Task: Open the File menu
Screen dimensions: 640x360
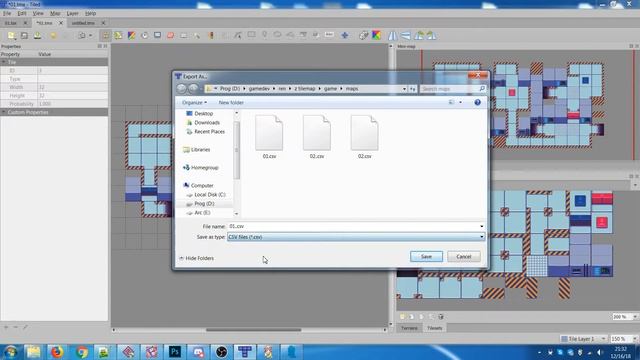Action: (x=7, y=13)
